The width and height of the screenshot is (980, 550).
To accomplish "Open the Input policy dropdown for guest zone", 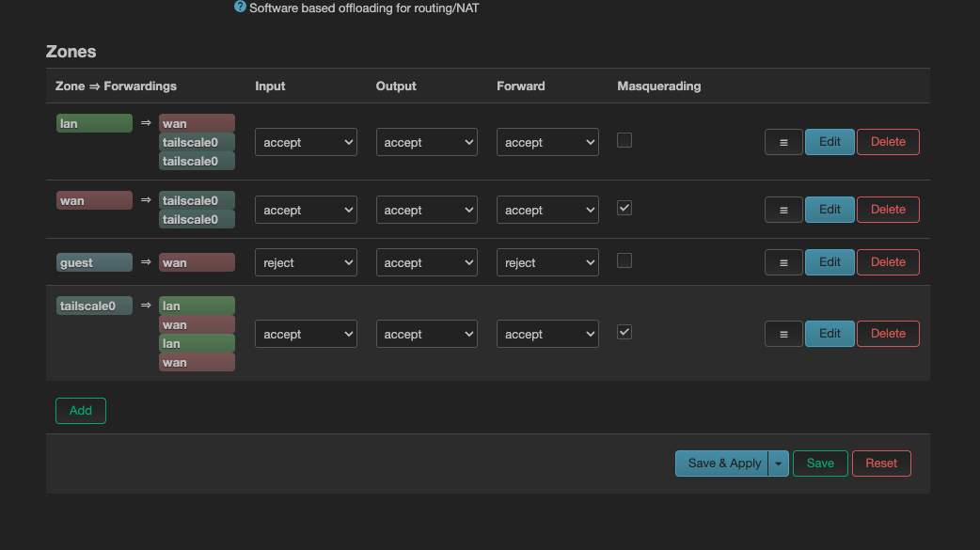I will 306,263.
